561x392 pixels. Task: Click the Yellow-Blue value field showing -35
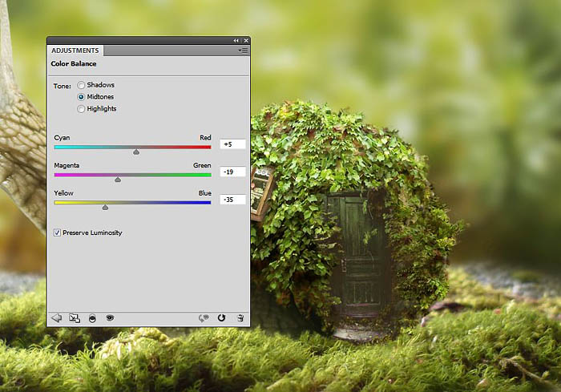232,200
